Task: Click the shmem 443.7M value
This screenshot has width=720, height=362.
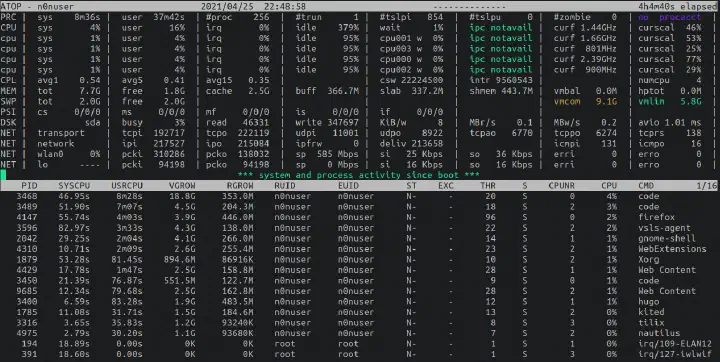Action: 501,91
